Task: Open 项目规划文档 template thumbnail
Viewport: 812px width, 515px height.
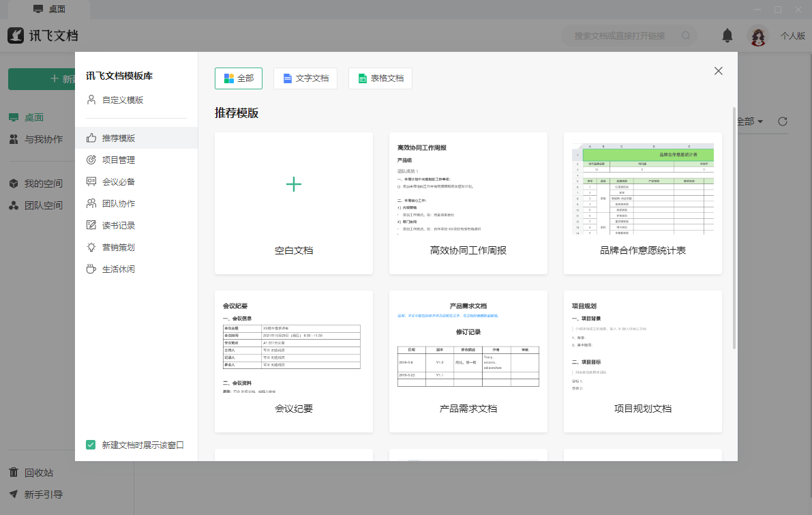Action: coord(643,347)
